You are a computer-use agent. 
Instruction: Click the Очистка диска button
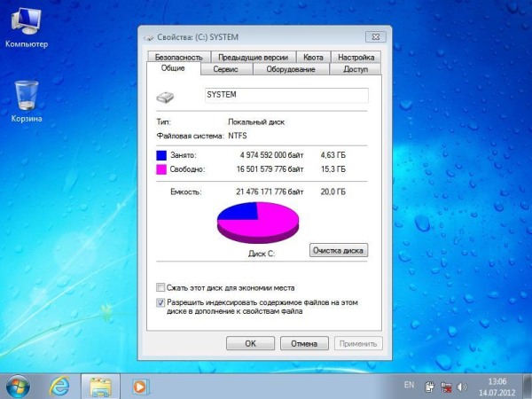(338, 251)
